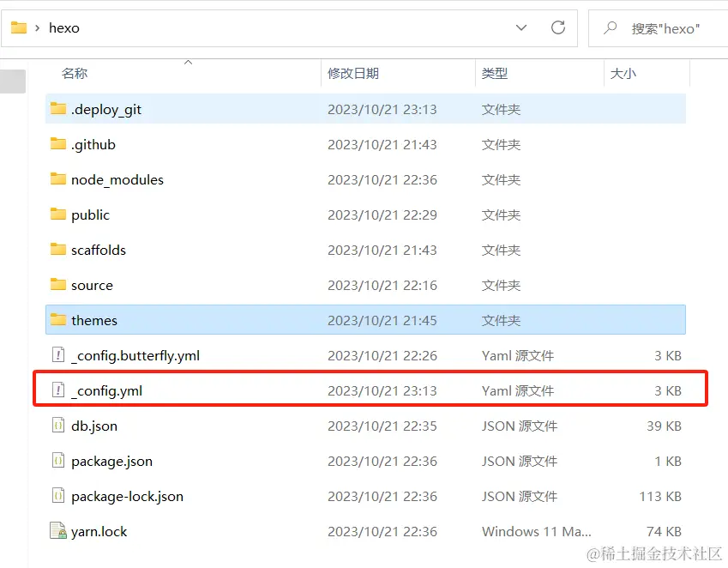Click the Yaml 源文件 type of _config.yml
This screenshot has height=568, width=728.
click(518, 391)
